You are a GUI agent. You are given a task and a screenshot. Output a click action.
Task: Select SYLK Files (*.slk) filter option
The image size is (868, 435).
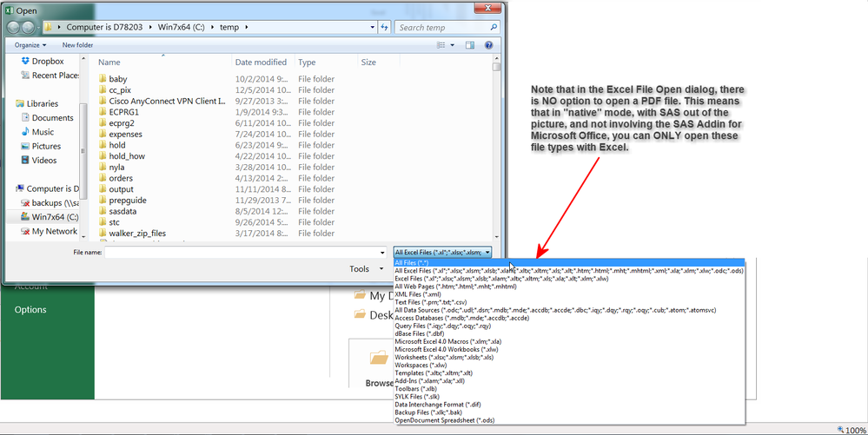coord(568,397)
